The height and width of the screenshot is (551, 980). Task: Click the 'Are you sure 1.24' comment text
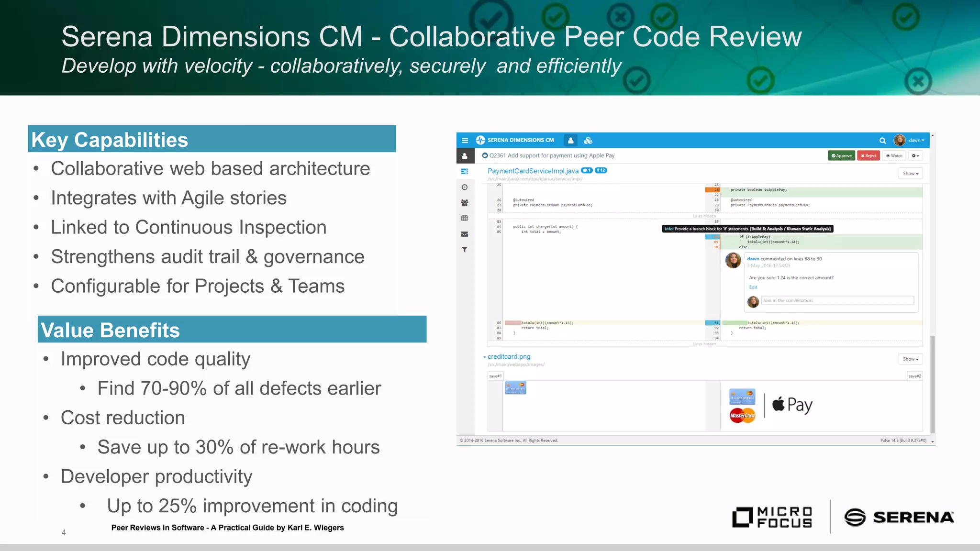pos(791,277)
